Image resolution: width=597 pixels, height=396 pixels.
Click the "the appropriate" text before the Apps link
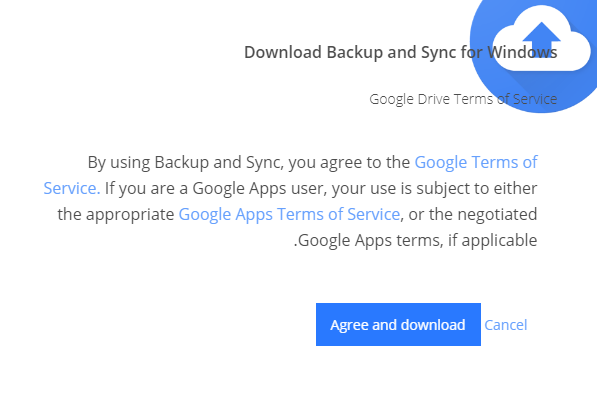(116, 214)
